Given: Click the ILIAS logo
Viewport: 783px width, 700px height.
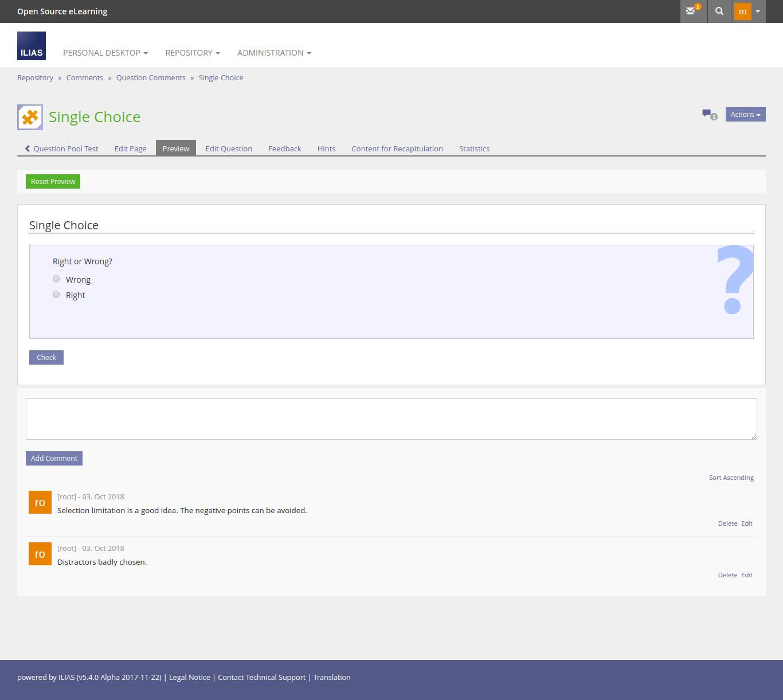Looking at the screenshot, I should tap(32, 46).
